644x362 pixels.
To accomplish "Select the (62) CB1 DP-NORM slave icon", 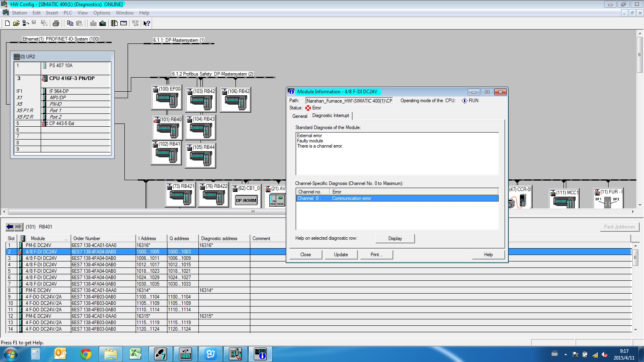I will (246, 196).
